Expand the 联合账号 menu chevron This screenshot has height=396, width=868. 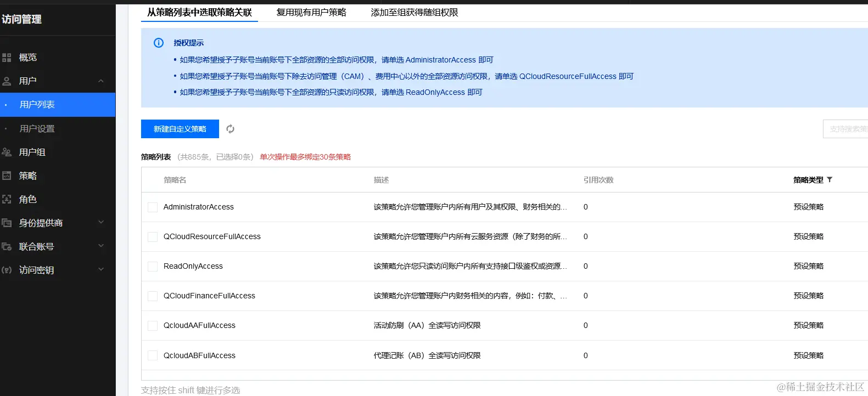pos(101,246)
